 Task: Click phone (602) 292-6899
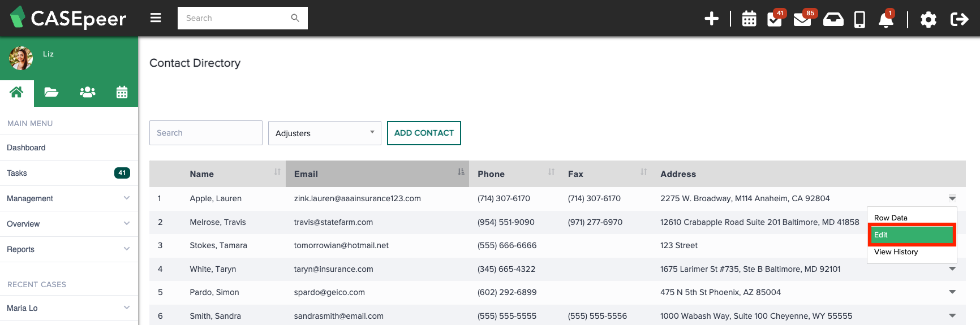click(507, 292)
